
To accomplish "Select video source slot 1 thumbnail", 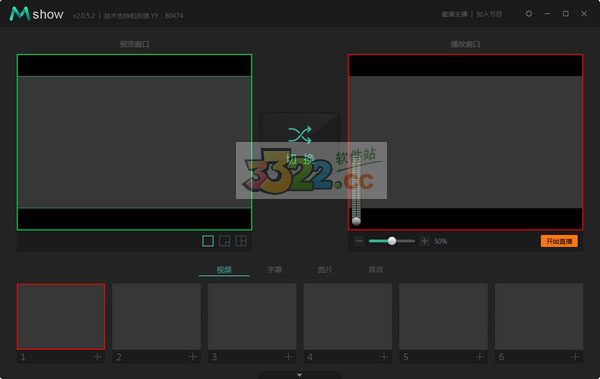I will [x=61, y=317].
